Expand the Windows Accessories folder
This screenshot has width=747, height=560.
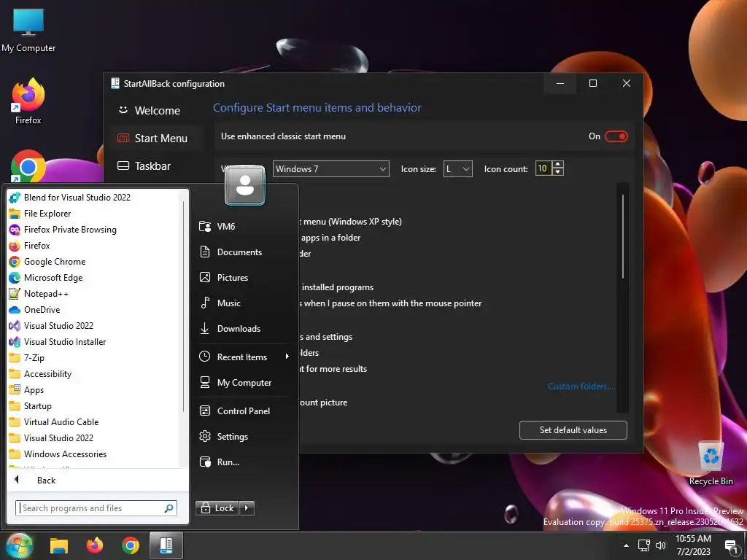(65, 454)
